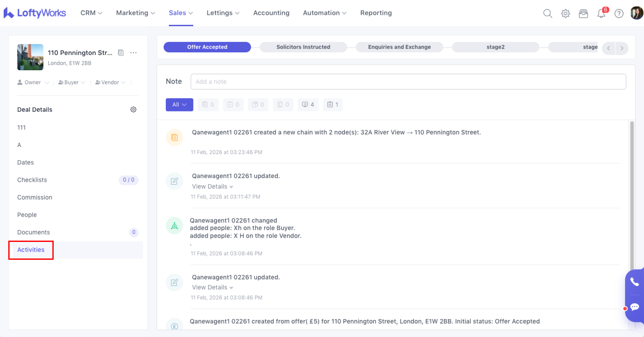
Task: Go to the Reporting menu item
Action: tap(376, 13)
